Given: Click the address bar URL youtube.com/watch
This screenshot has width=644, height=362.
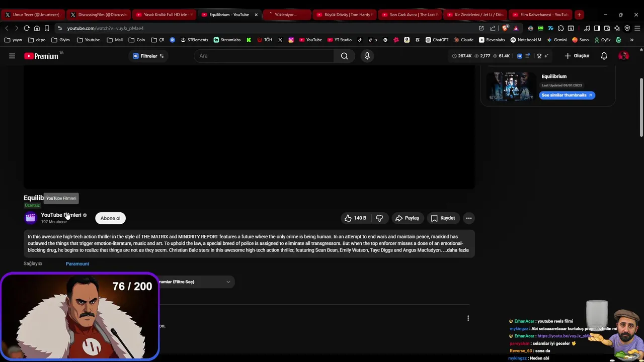Looking at the screenshot, I should pos(105,28).
